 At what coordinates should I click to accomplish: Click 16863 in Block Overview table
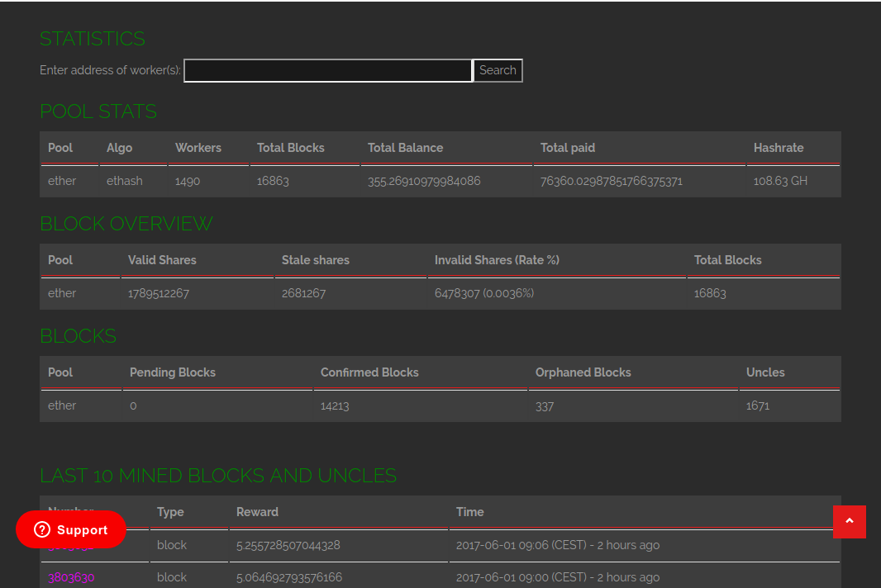pos(710,293)
